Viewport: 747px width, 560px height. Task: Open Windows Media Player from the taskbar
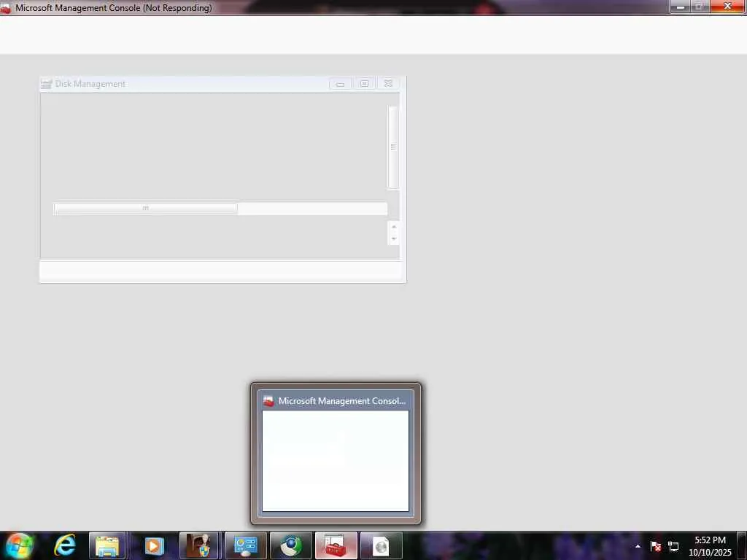pos(153,545)
